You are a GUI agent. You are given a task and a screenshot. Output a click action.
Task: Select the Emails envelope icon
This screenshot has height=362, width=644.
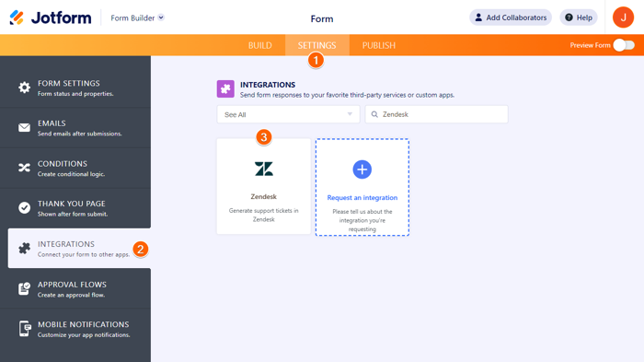coord(24,127)
